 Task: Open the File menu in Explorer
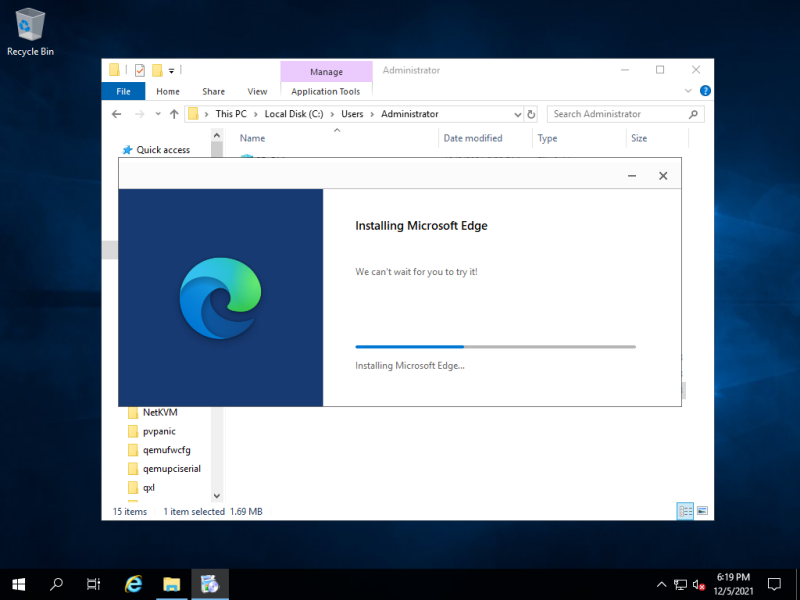pyautogui.click(x=123, y=91)
